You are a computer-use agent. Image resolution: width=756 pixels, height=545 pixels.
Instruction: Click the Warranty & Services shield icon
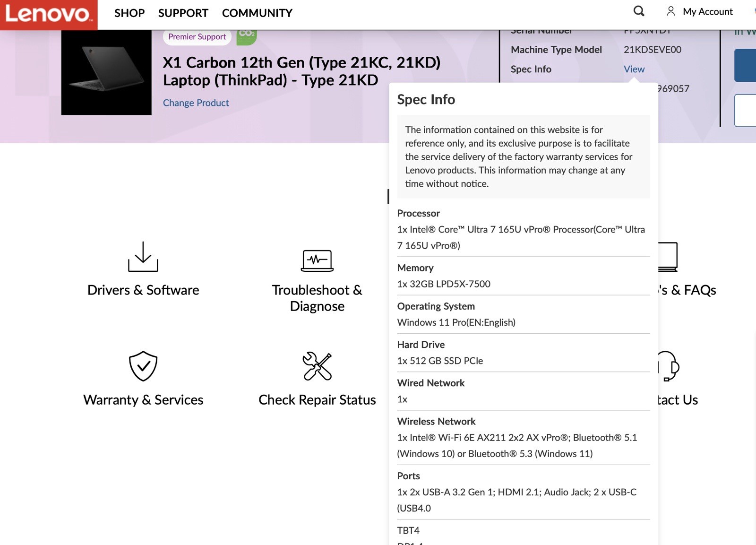[143, 366]
